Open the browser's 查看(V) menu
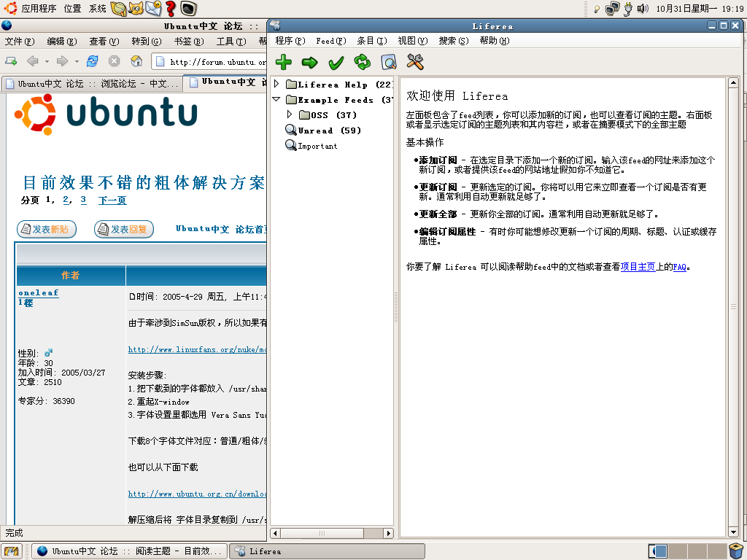The height and width of the screenshot is (560, 747). point(104,42)
